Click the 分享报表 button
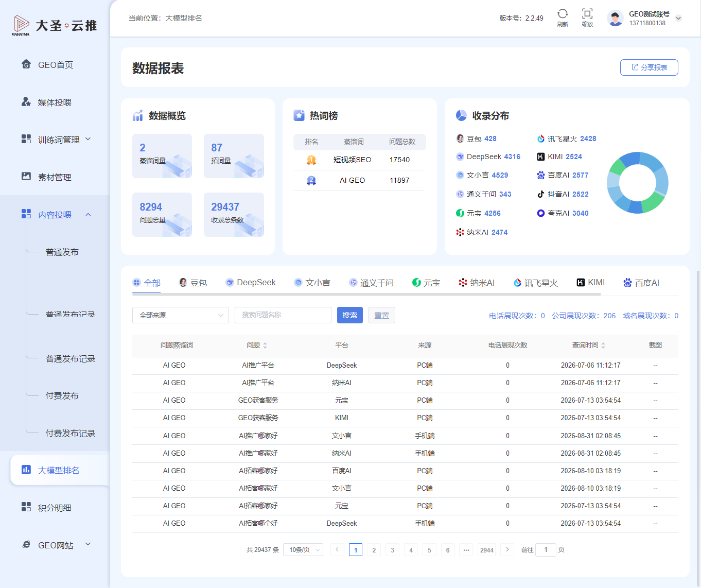 tap(649, 67)
